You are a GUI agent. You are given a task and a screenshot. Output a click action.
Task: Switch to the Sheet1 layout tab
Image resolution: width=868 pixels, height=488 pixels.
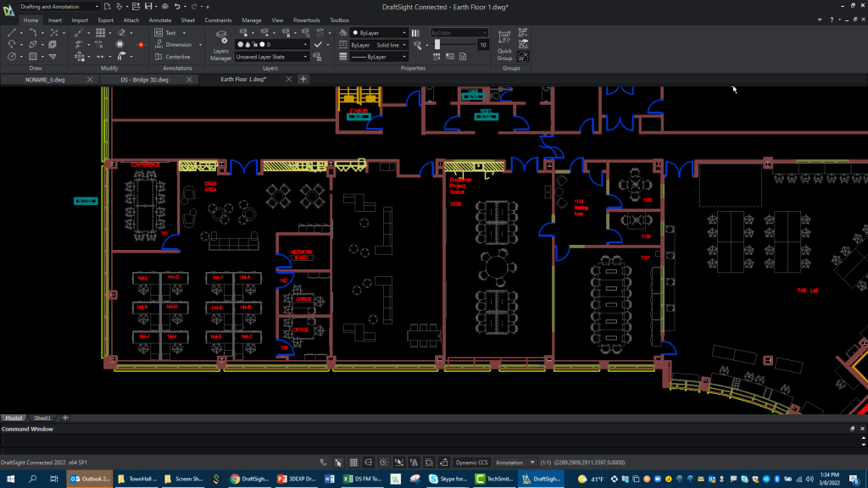pyautogui.click(x=42, y=417)
